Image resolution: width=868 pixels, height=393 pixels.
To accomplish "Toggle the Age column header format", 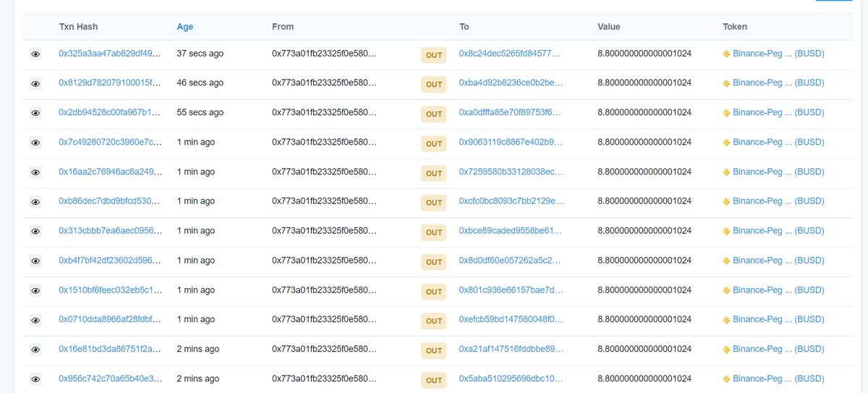I will pyautogui.click(x=185, y=27).
